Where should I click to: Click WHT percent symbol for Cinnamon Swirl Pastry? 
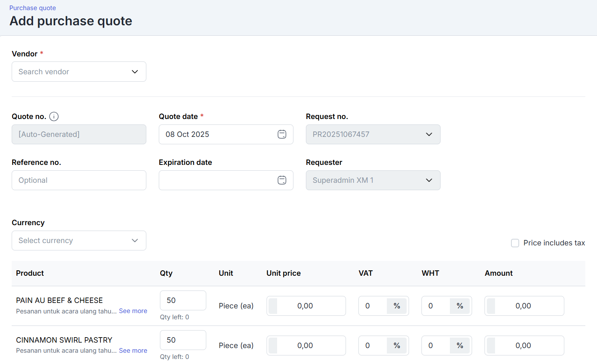[x=460, y=346]
